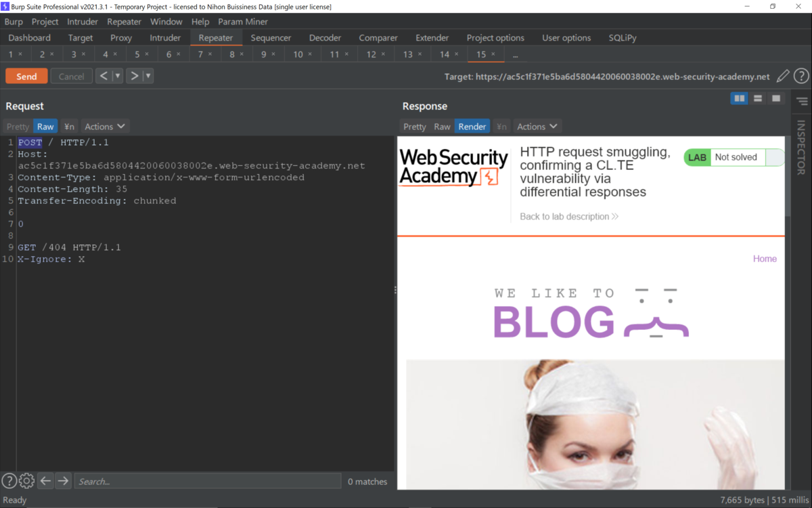Click the pane splitter handle between request and response
The width and height of the screenshot is (812, 508).
[395, 290]
